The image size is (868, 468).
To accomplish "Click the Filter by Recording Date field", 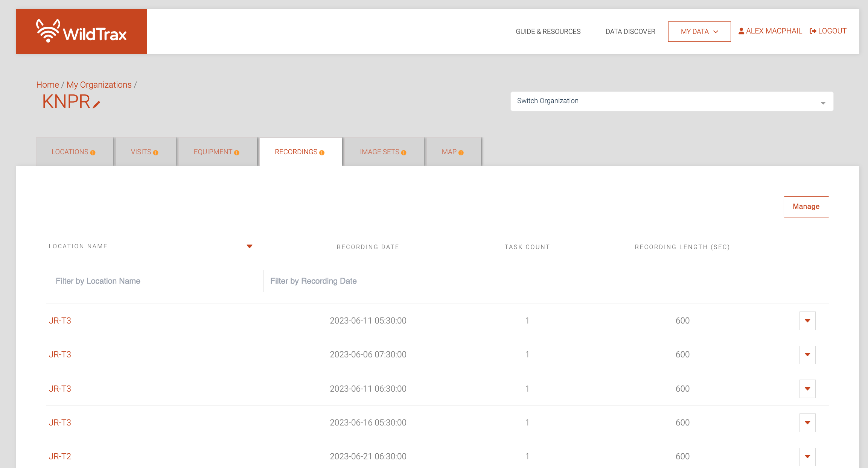I will (368, 281).
